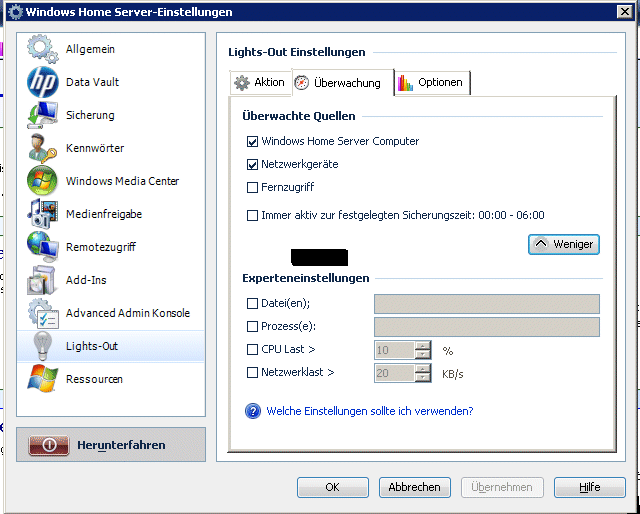Decrease CPU Last value with down arrow
640x514 pixels.
423,354
